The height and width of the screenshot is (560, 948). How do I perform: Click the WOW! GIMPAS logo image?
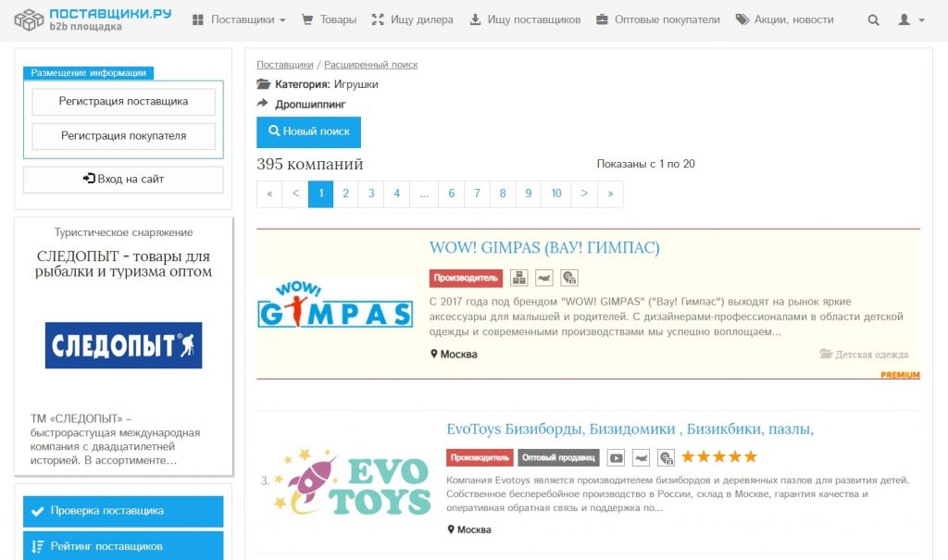tap(335, 305)
